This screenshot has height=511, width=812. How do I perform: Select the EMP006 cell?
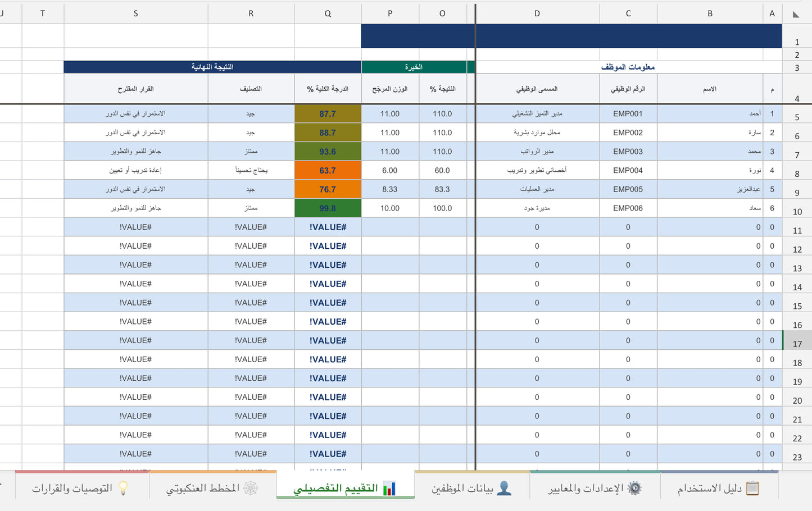628,208
